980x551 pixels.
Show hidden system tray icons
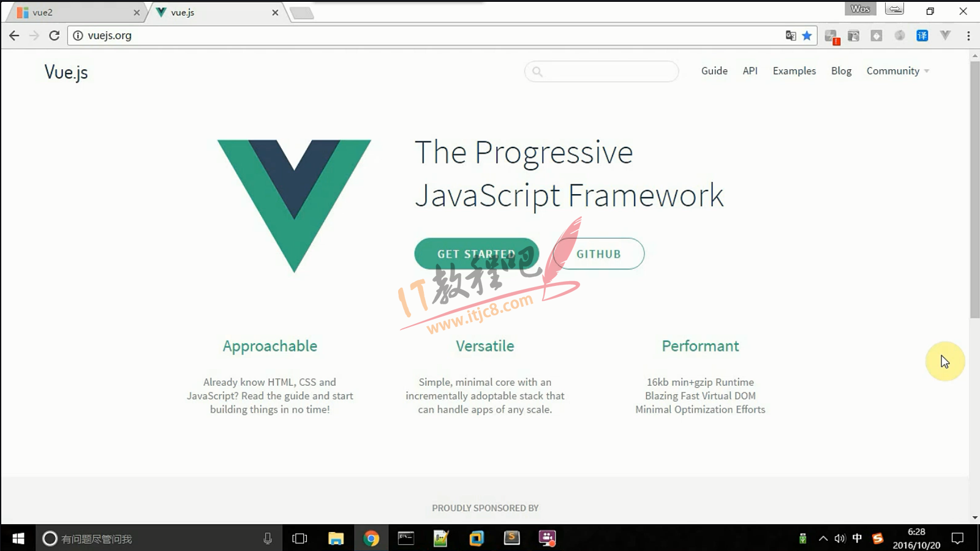(x=823, y=538)
